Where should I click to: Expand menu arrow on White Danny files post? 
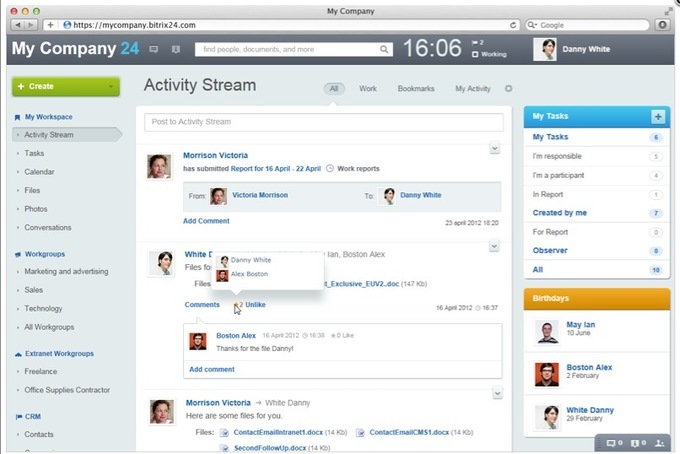[x=494, y=246]
